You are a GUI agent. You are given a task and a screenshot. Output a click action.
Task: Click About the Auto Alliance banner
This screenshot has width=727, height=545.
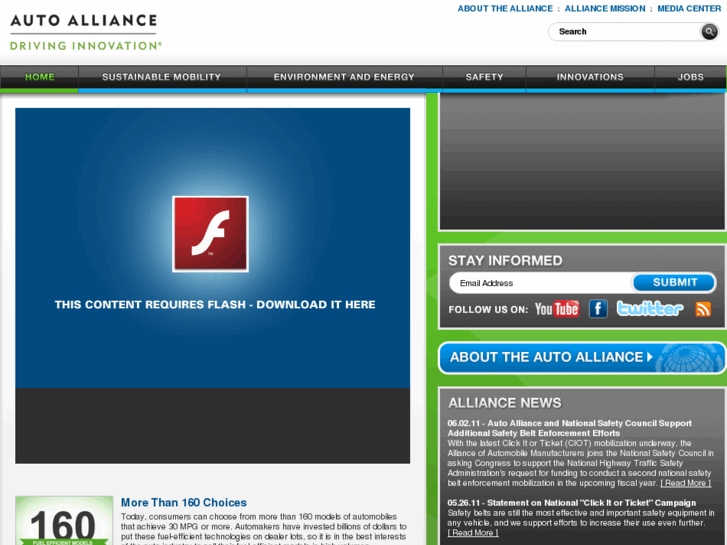[x=582, y=357]
